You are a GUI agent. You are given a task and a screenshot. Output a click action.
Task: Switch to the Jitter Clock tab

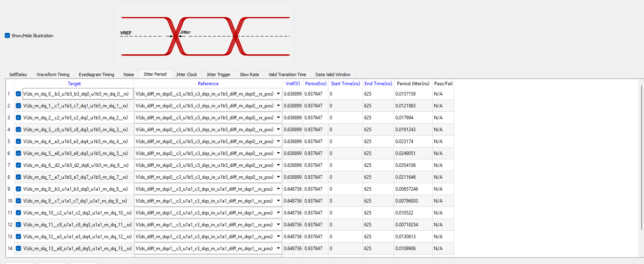(186, 75)
